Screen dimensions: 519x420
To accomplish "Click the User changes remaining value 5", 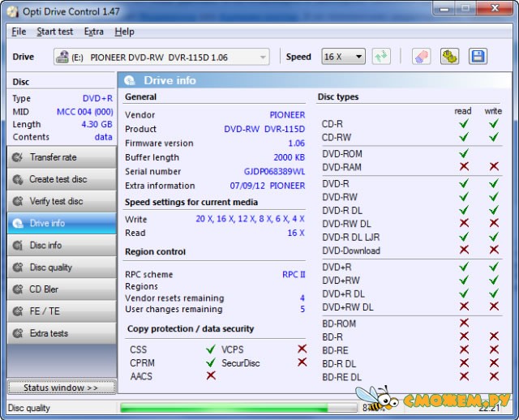I will click(302, 309).
